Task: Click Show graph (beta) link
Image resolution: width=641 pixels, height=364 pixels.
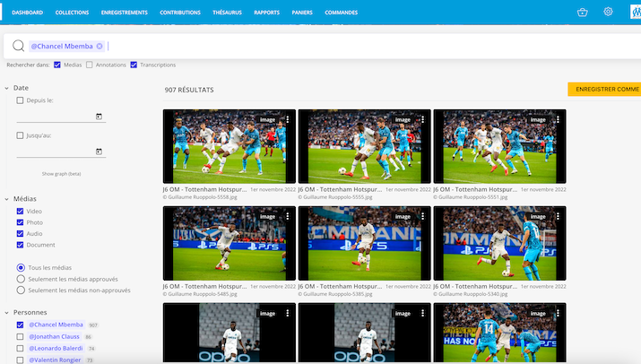Action: tap(61, 174)
